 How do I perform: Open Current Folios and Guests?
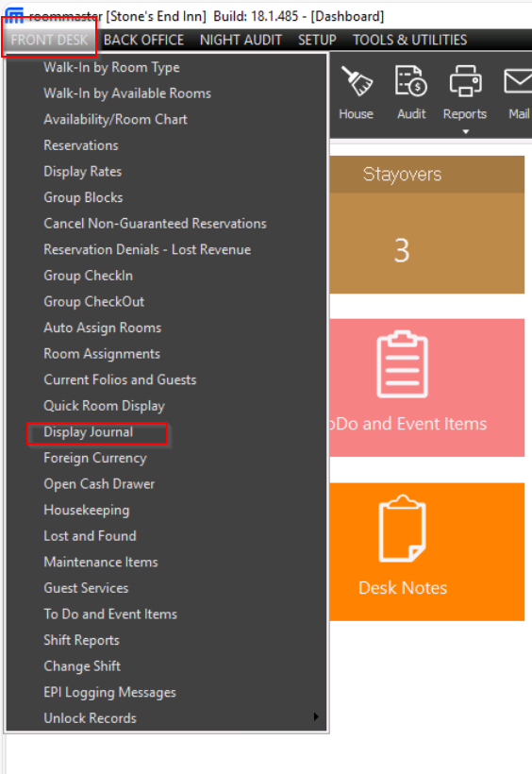pos(120,379)
